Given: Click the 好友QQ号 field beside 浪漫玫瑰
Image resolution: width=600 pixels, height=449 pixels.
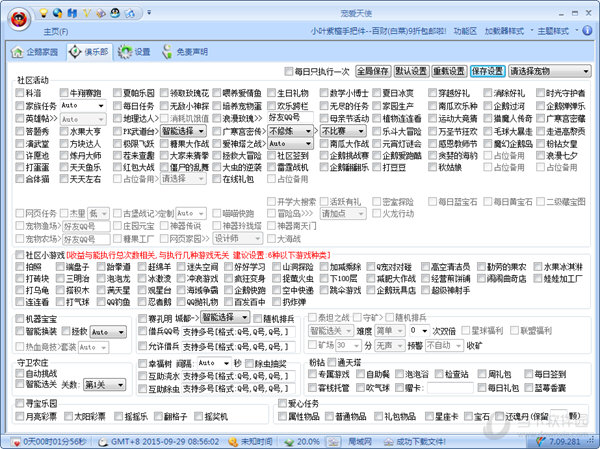Looking at the screenshot, I should [290, 118].
